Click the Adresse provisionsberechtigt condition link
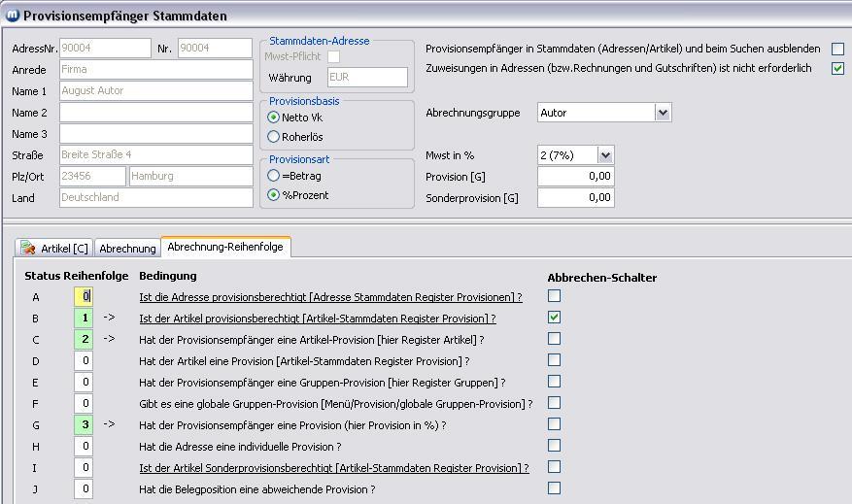The width and height of the screenshot is (852, 504). (x=330, y=297)
